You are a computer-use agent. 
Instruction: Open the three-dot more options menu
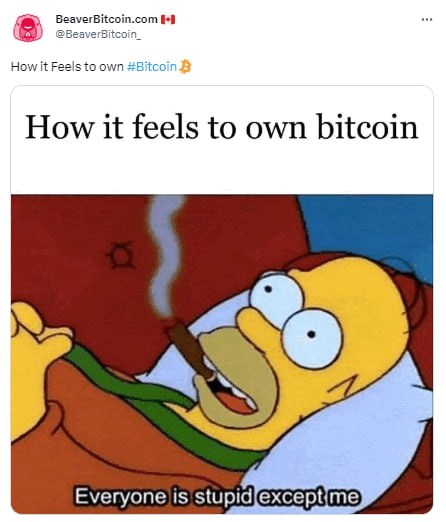(x=427, y=20)
